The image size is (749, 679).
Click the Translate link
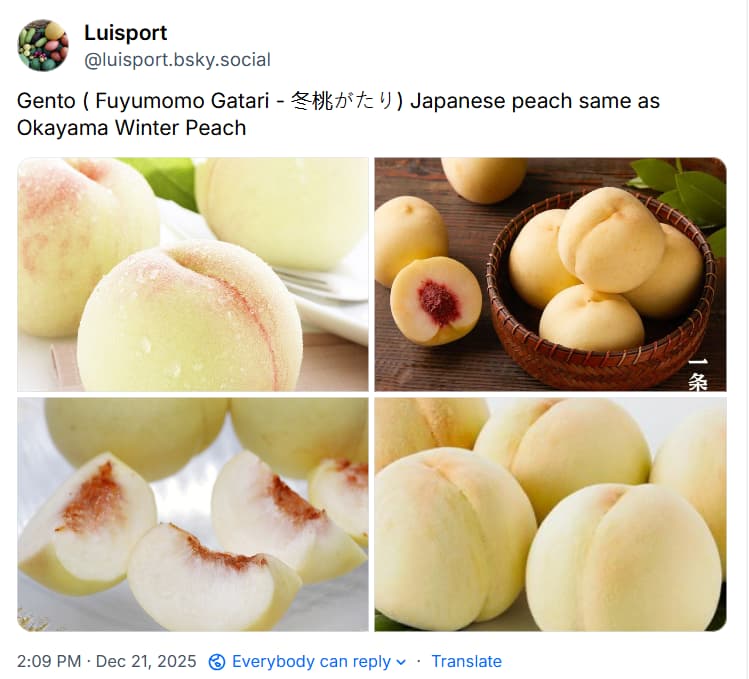tap(467, 661)
